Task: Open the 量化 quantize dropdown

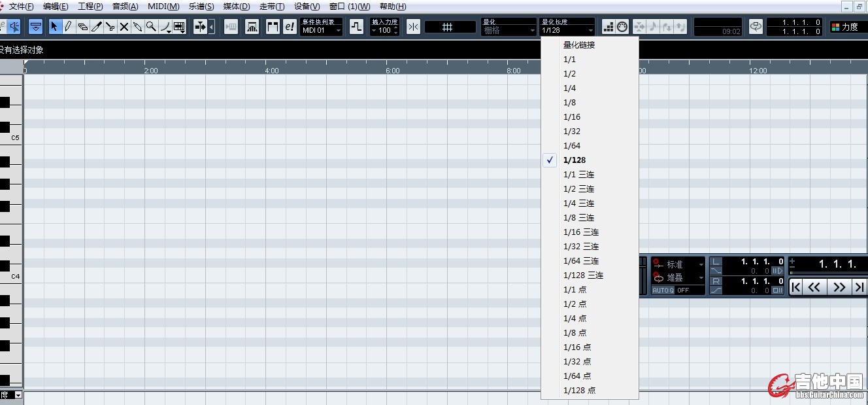Action: point(509,30)
